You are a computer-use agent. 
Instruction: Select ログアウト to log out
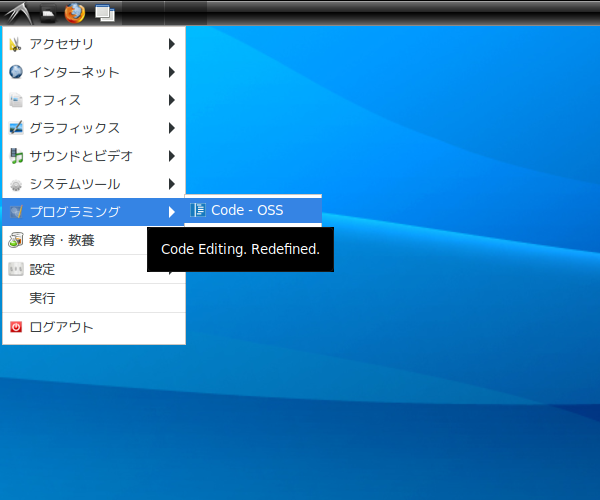coord(94,327)
